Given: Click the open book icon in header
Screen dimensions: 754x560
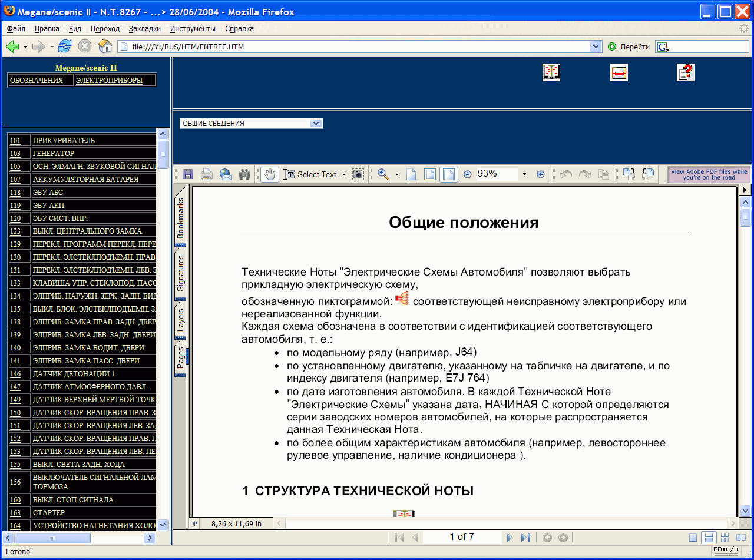Looking at the screenshot, I should [551, 72].
